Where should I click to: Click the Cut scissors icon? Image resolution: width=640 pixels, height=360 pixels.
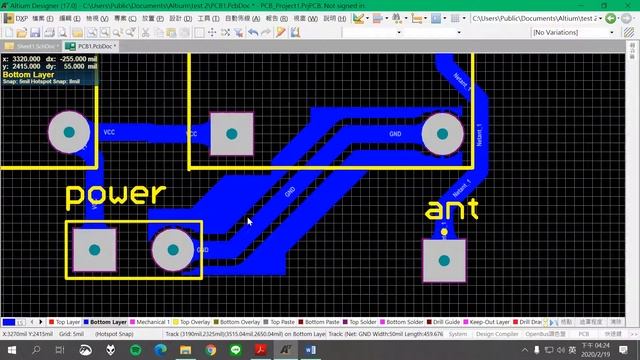click(x=145, y=32)
